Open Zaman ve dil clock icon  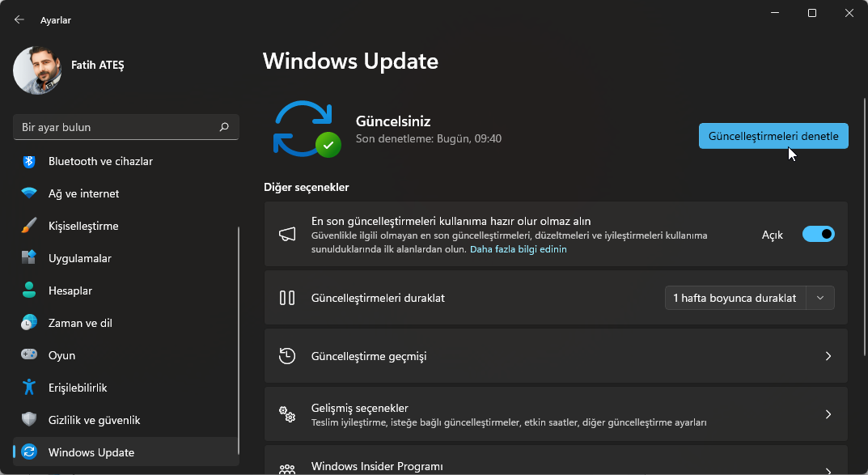(29, 323)
